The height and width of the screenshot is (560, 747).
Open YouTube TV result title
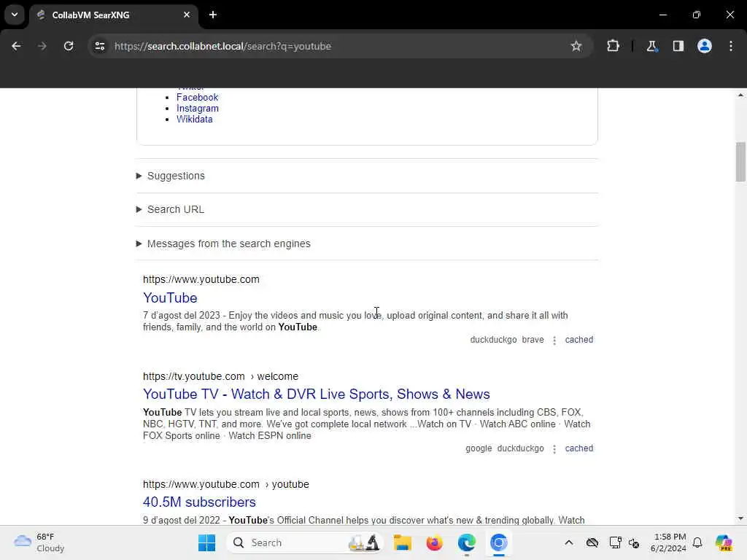click(x=317, y=394)
